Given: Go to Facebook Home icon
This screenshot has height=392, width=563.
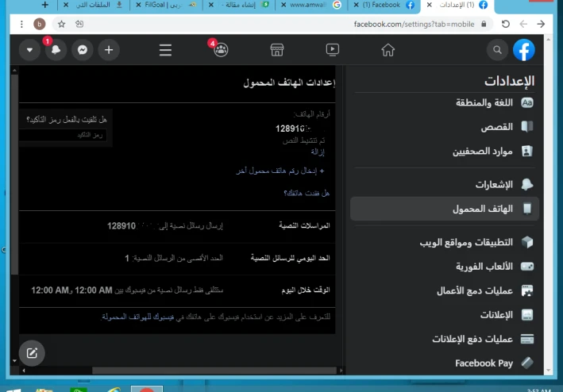Looking at the screenshot, I should (388, 50).
